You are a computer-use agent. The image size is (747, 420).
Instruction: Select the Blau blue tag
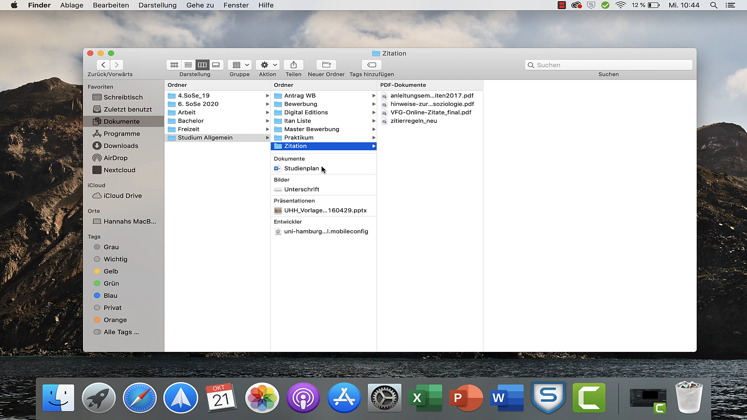110,296
